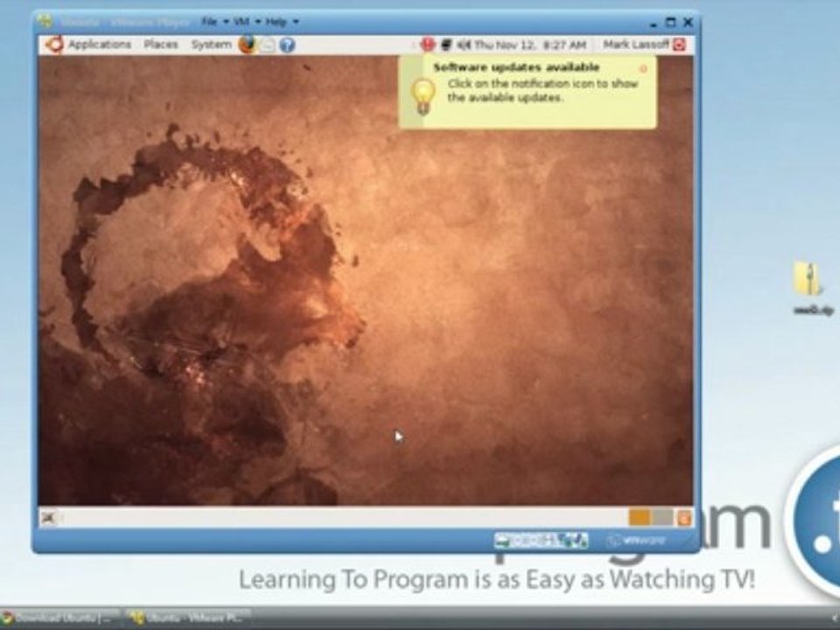This screenshot has width=840, height=630.
Task: Click the light bulb notification icon
Action: [423, 96]
